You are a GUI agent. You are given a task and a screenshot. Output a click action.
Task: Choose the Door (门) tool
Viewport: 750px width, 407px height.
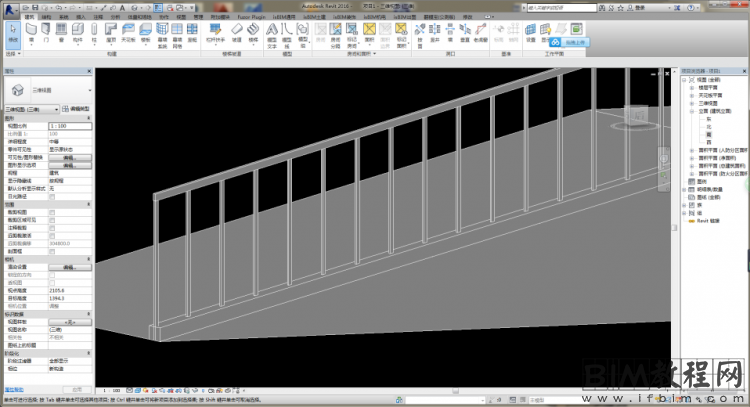tap(46, 33)
